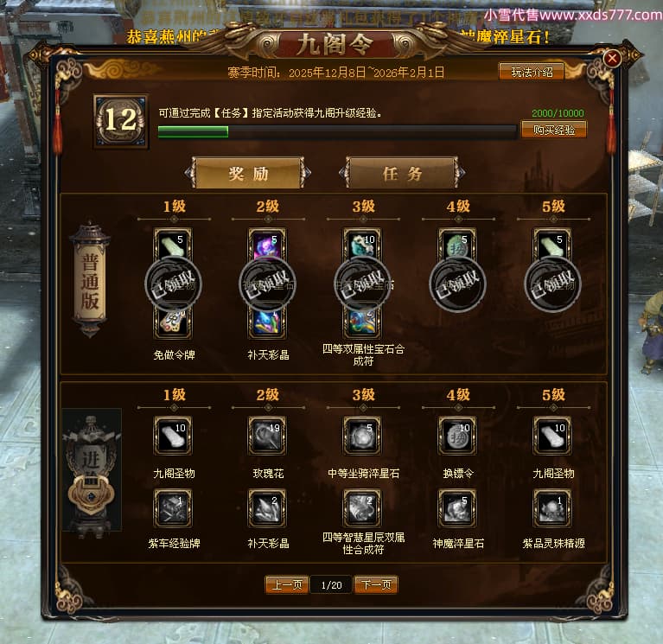Close the 九阁令 panel
The width and height of the screenshot is (663, 644).
tap(612, 59)
